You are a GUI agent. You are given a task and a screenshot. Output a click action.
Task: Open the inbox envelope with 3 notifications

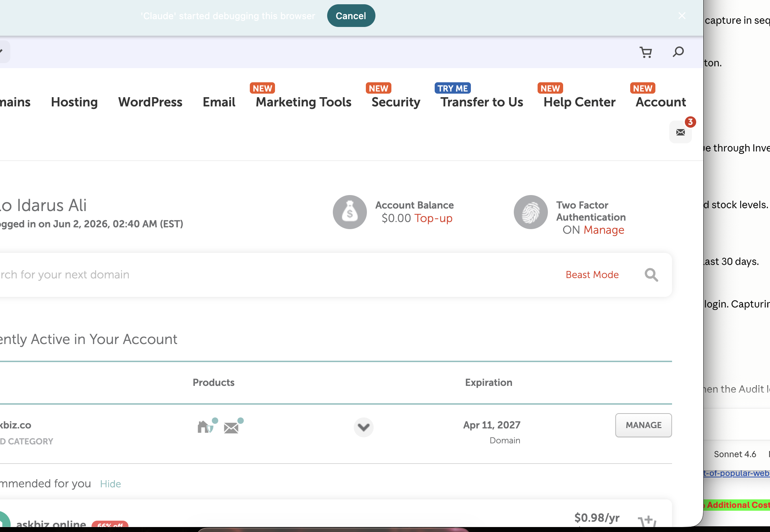coord(681,132)
